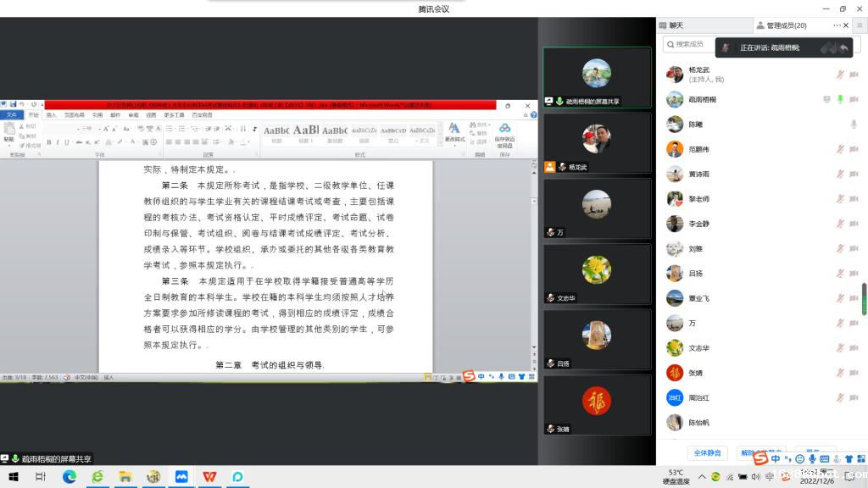
Task: Open Microsoft Edge from the taskbar
Action: (x=70, y=477)
